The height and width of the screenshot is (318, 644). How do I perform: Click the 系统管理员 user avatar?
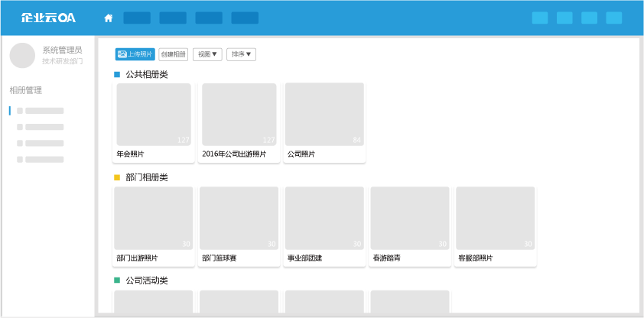pyautogui.click(x=22, y=55)
